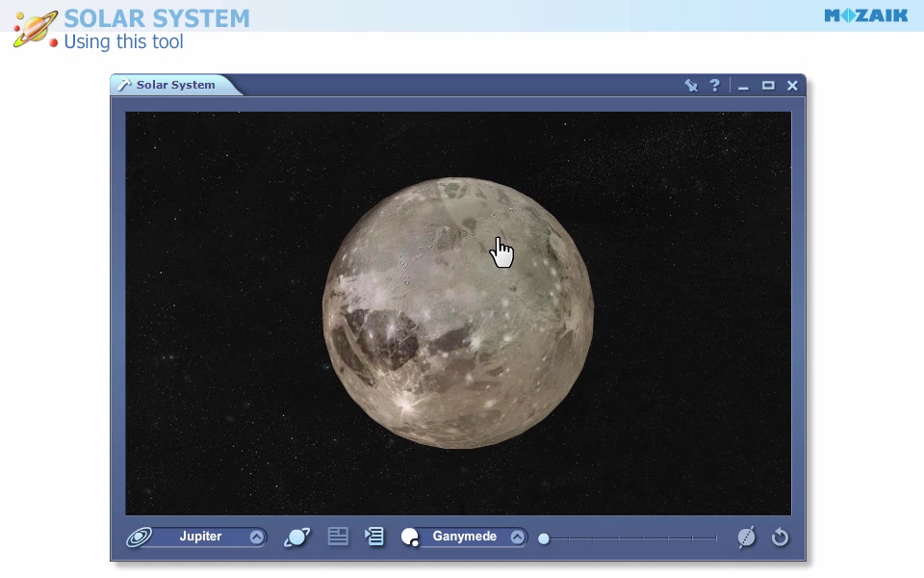924x578 pixels.
Task: Click the slider handle in the bottom toolbar
Action: [544, 539]
